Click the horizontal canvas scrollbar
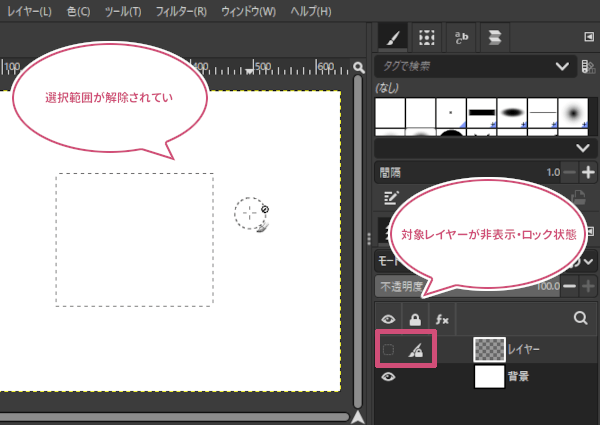Screen dimensions: 600x425 click(x=174, y=417)
